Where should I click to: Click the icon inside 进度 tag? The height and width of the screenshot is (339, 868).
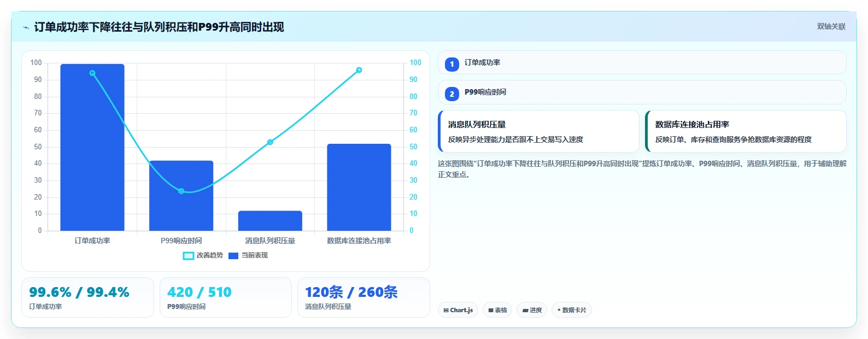click(x=525, y=311)
